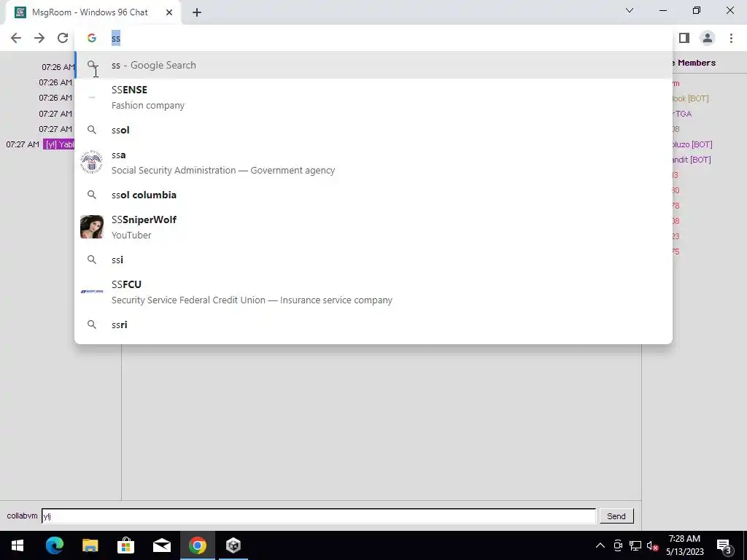This screenshot has width=747, height=560.
Task: Open the Mail app from taskbar
Action: tap(161, 545)
